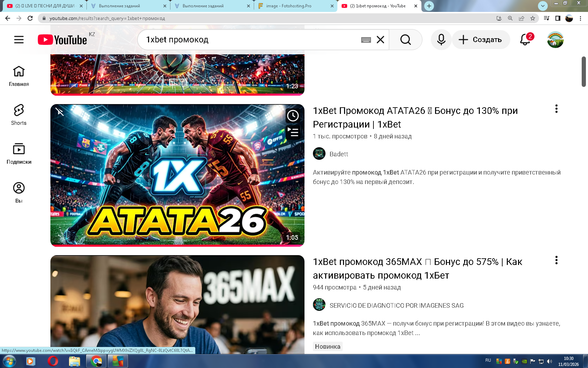Add ATATA26 video to the queue
The image size is (588, 368).
tap(293, 132)
